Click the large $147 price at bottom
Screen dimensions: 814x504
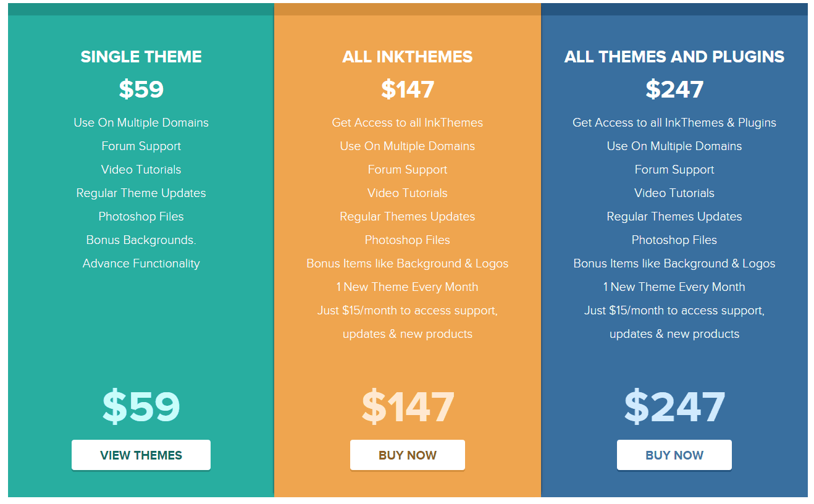[408, 406]
